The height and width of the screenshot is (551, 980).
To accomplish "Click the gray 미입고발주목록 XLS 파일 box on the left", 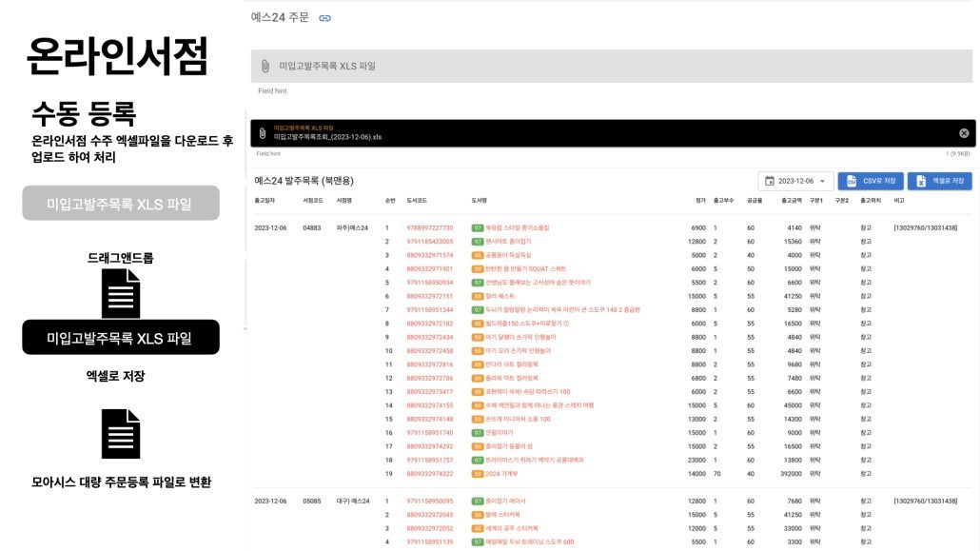I will 121,204.
